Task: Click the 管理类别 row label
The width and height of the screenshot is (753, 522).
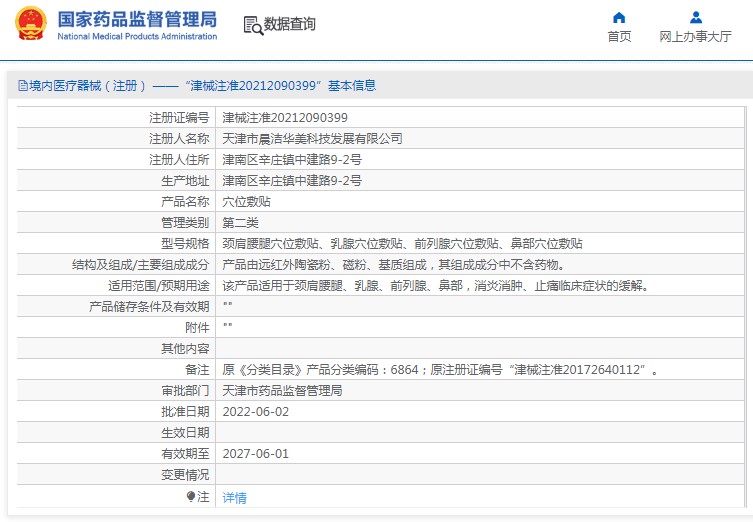Action: pyautogui.click(x=185, y=223)
